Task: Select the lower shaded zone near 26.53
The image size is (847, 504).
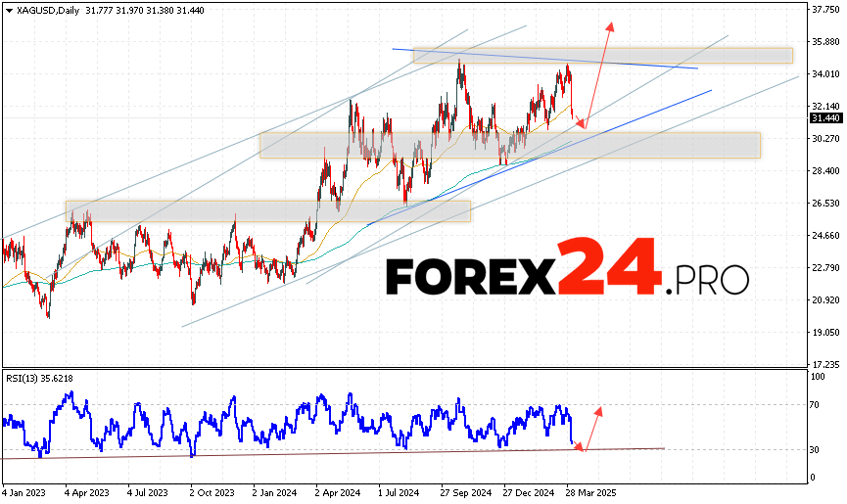Action: (267, 211)
